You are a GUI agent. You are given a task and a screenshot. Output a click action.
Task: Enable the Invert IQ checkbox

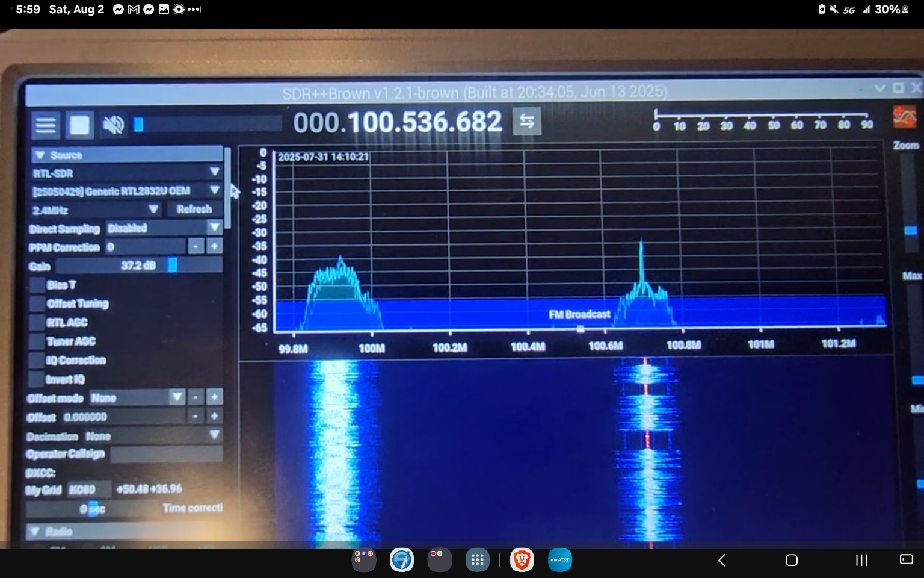36,379
